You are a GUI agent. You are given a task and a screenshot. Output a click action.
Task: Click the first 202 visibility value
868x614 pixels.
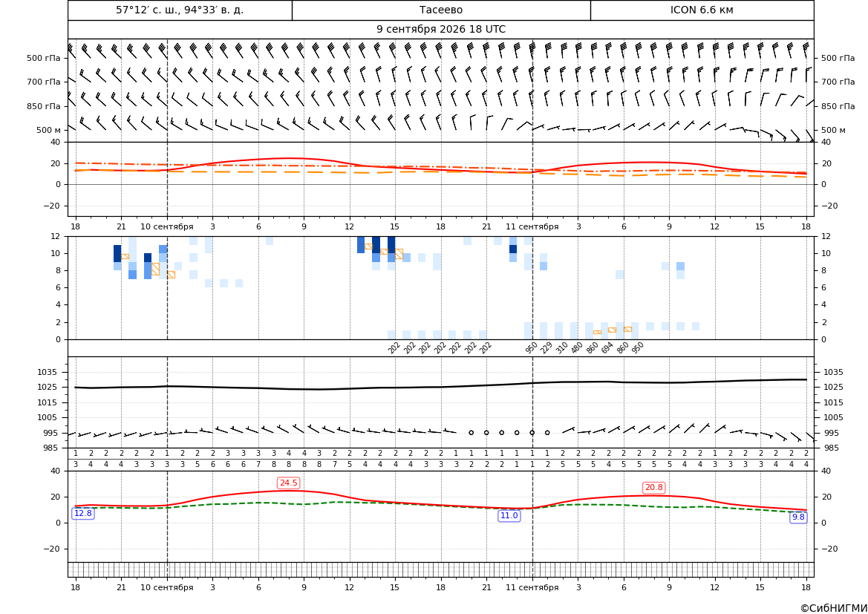pos(394,347)
